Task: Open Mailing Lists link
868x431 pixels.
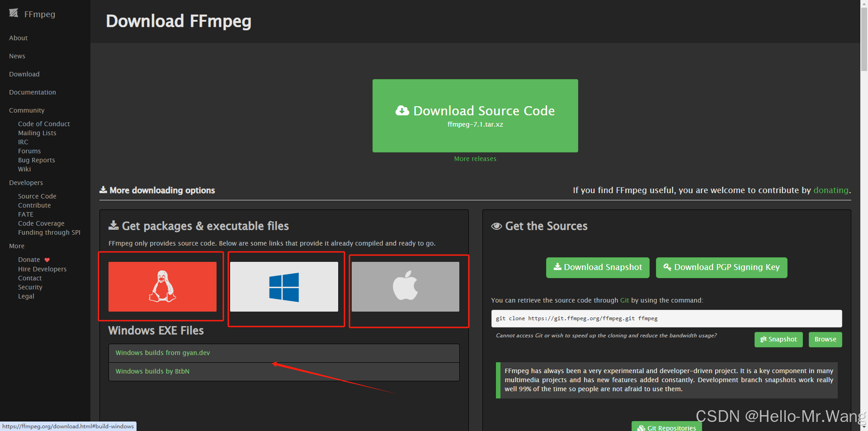Action: point(37,133)
